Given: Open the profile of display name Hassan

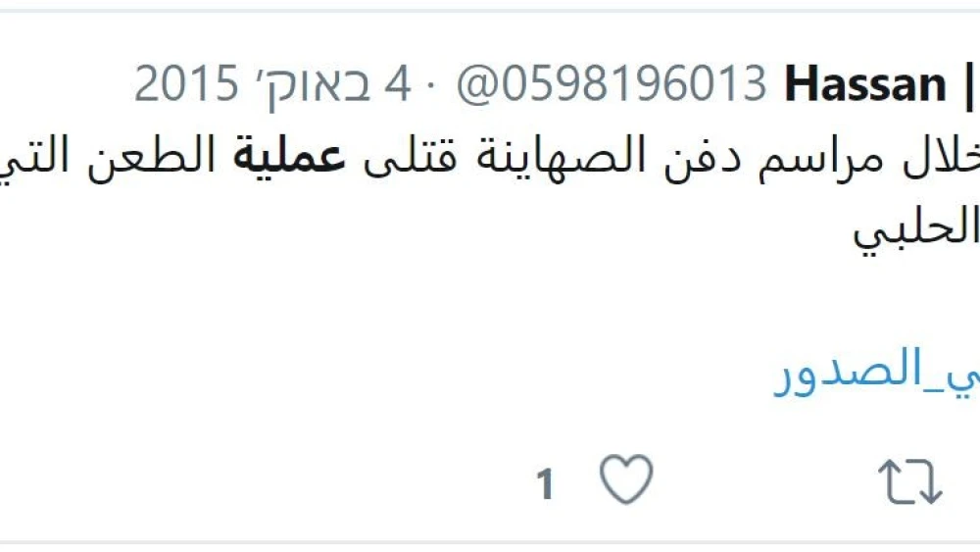Looking at the screenshot, I should pyautogui.click(x=865, y=83).
